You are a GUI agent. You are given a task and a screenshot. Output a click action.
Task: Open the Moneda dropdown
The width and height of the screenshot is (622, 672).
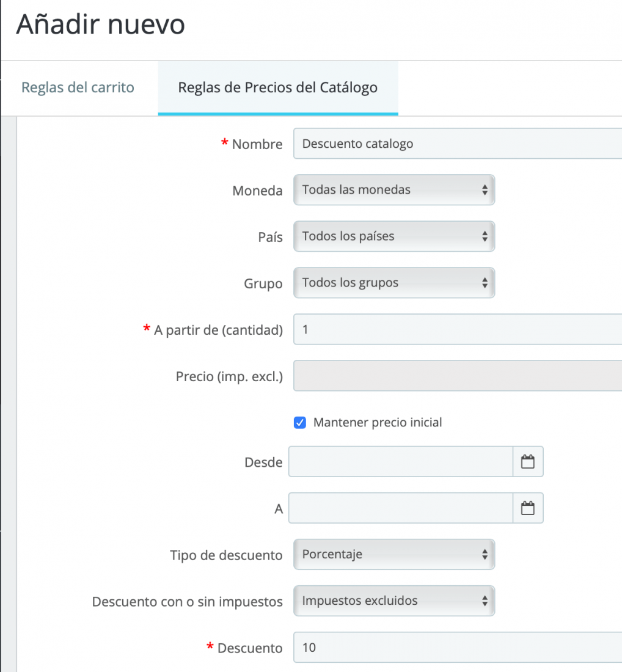coord(394,190)
